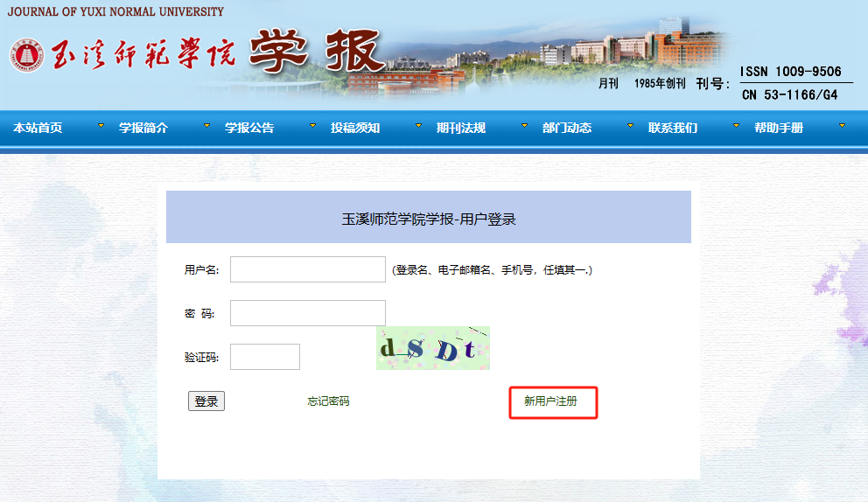Click the Yuxi Normal University round logo
868x502 pixels.
(26, 55)
